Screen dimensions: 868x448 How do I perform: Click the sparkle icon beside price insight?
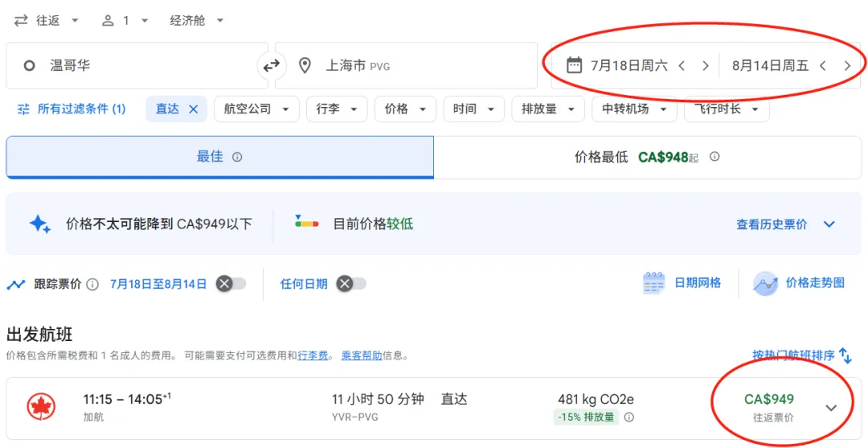tap(40, 224)
